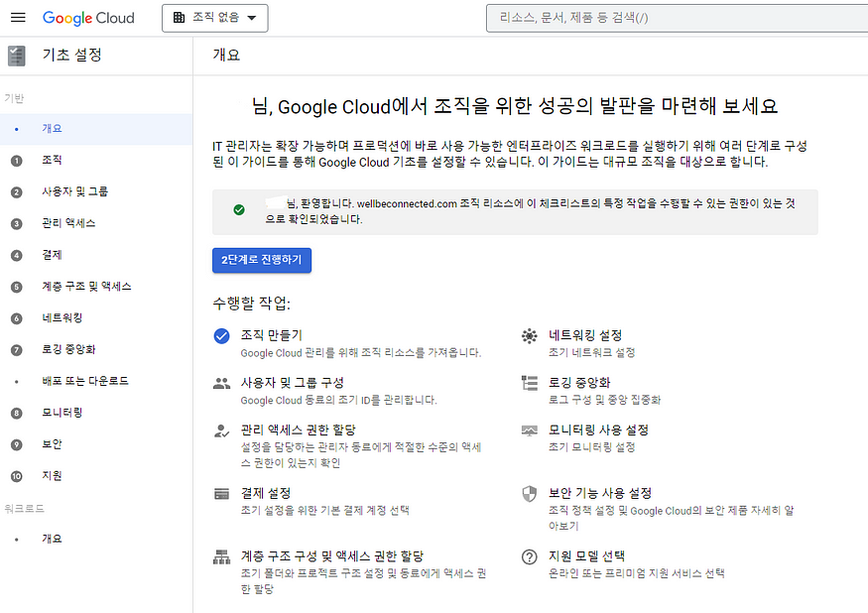Click the 기초 설정 sidebar title

pos(72,56)
